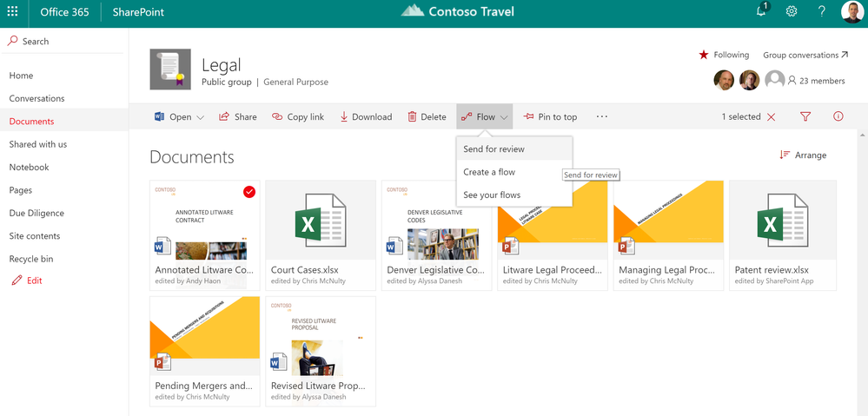Screen dimensions: 868x416
Task: Open the Arrange sorting options
Action: point(803,155)
